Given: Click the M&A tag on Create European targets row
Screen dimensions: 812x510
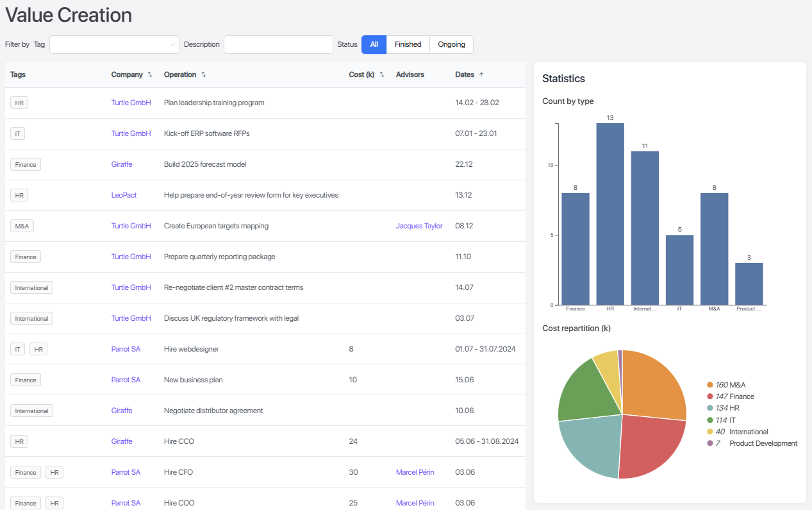Looking at the screenshot, I should point(21,226).
